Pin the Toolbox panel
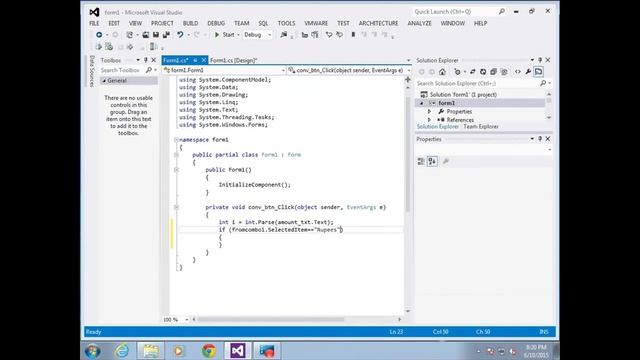 click(x=145, y=60)
